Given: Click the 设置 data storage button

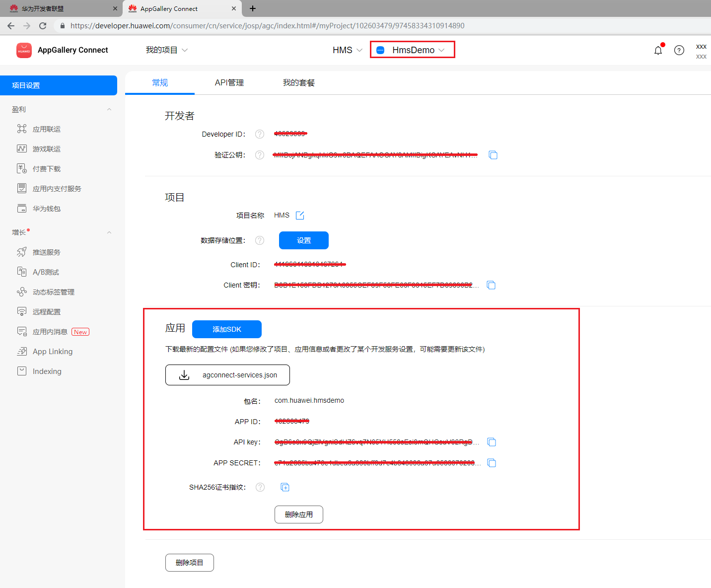Looking at the screenshot, I should (304, 240).
